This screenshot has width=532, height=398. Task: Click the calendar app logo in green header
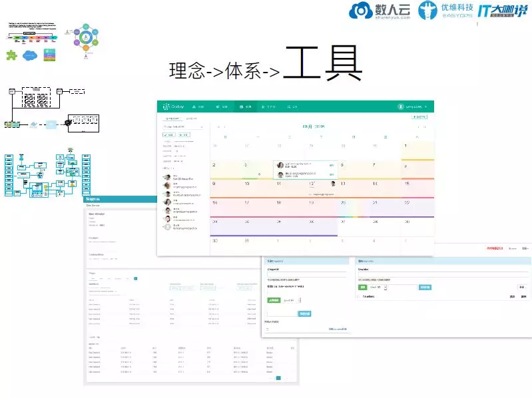tap(173, 106)
